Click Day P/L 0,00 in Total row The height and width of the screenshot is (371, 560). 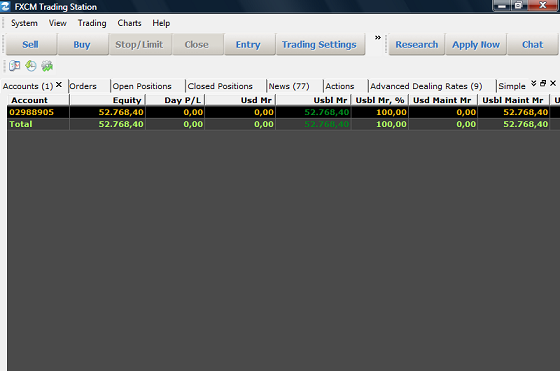tap(193, 124)
